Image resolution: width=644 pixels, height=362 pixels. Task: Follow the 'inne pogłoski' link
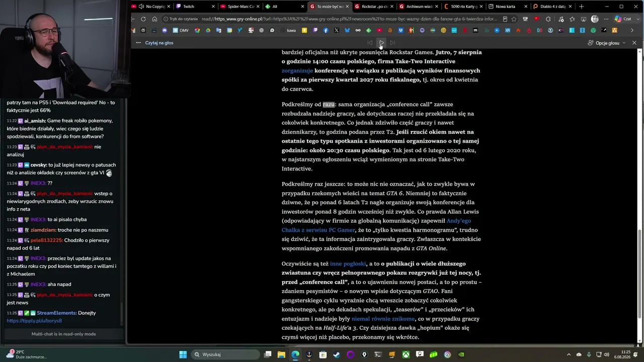348,263
